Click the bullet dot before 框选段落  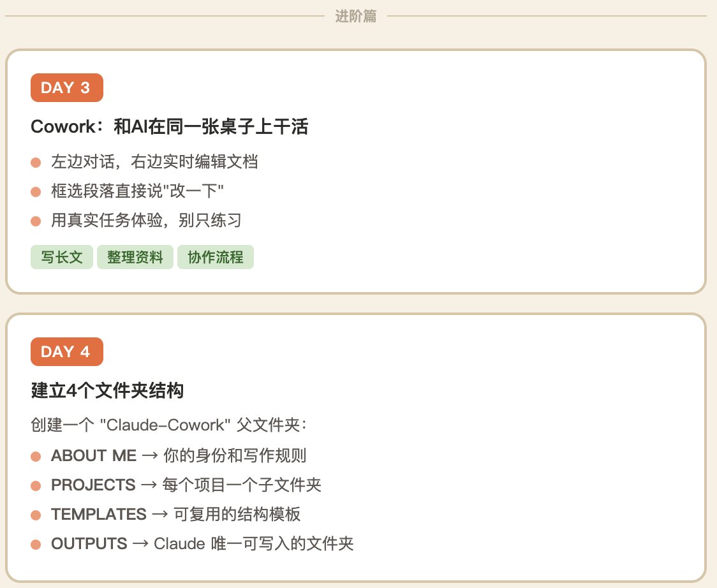[x=36, y=192]
